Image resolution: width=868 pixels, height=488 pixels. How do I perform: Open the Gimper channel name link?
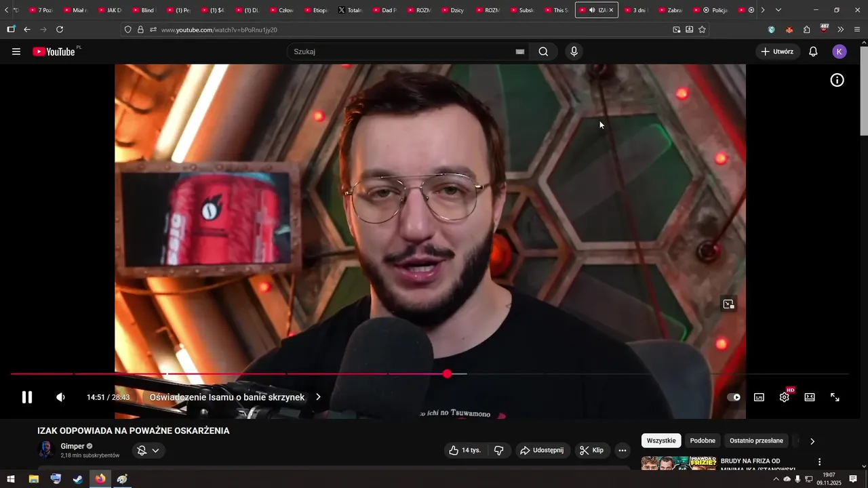pyautogui.click(x=73, y=446)
